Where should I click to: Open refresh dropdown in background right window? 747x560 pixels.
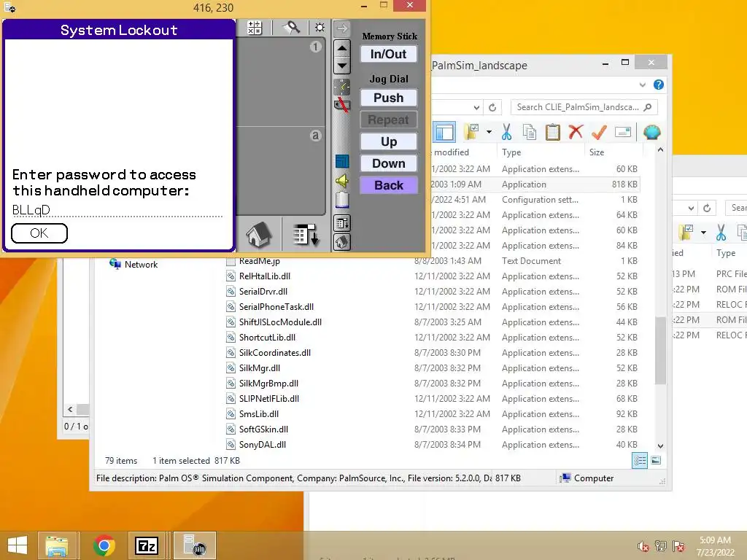click(x=691, y=208)
